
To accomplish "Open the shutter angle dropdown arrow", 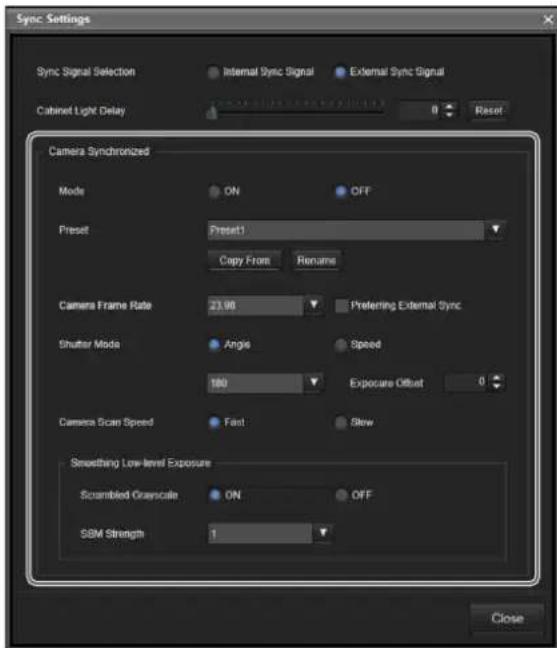I will pos(314,383).
